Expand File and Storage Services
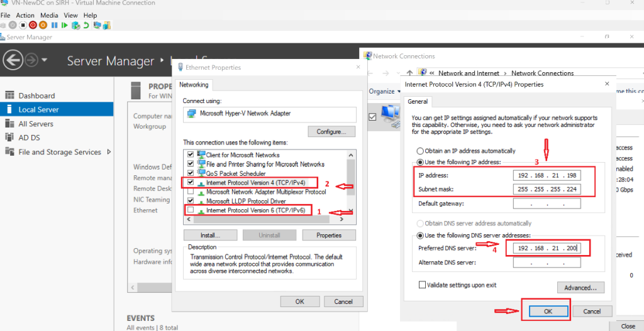The width and height of the screenshot is (644, 331). (x=109, y=152)
